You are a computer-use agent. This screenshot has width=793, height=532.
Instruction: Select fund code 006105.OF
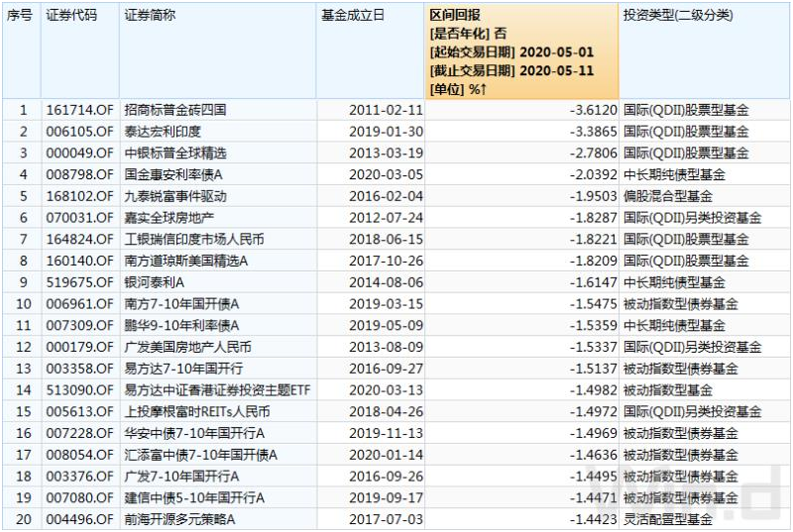coord(80,132)
